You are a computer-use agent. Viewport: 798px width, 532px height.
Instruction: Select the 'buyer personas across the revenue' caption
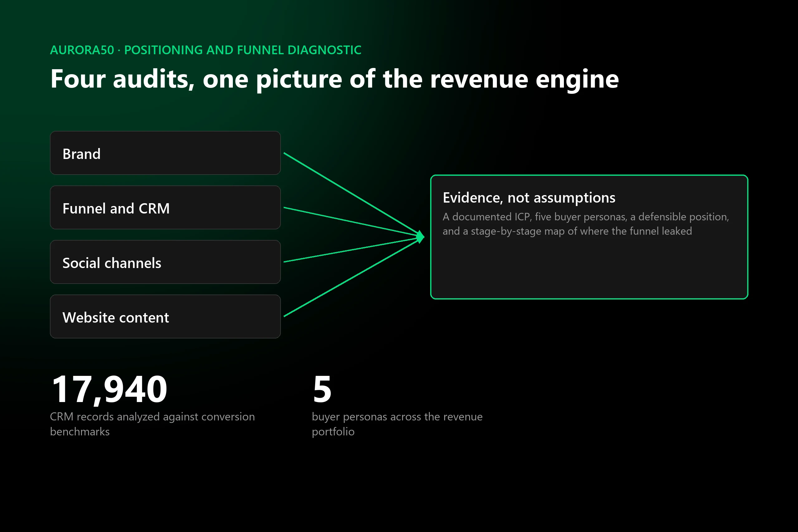pos(397,424)
